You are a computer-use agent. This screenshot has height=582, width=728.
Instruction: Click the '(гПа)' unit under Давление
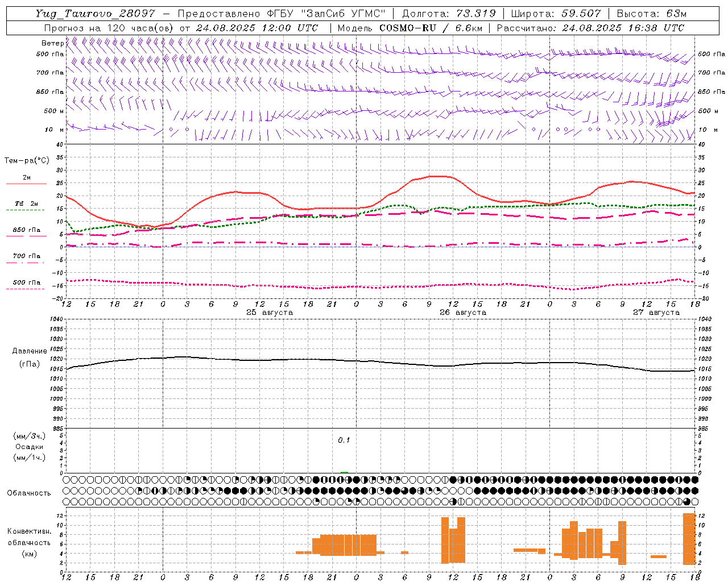pyautogui.click(x=30, y=364)
